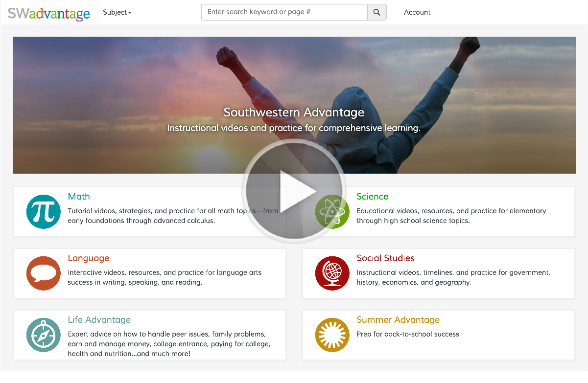
Task: Focus the search keyword input field
Action: coord(284,12)
